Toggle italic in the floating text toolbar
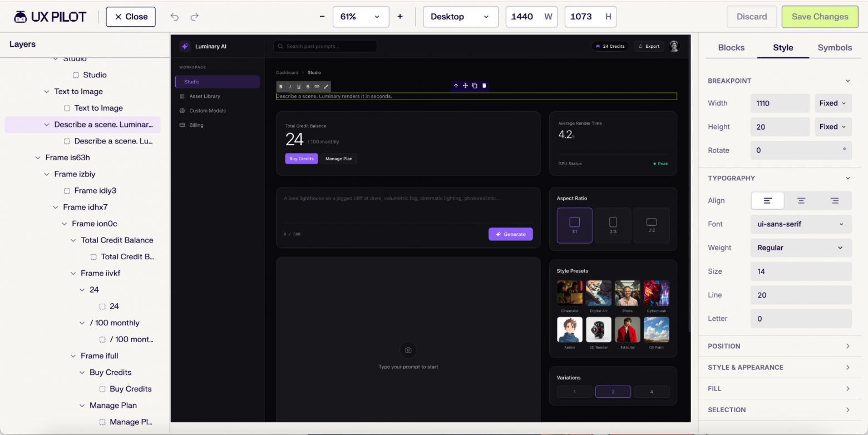 coord(290,87)
